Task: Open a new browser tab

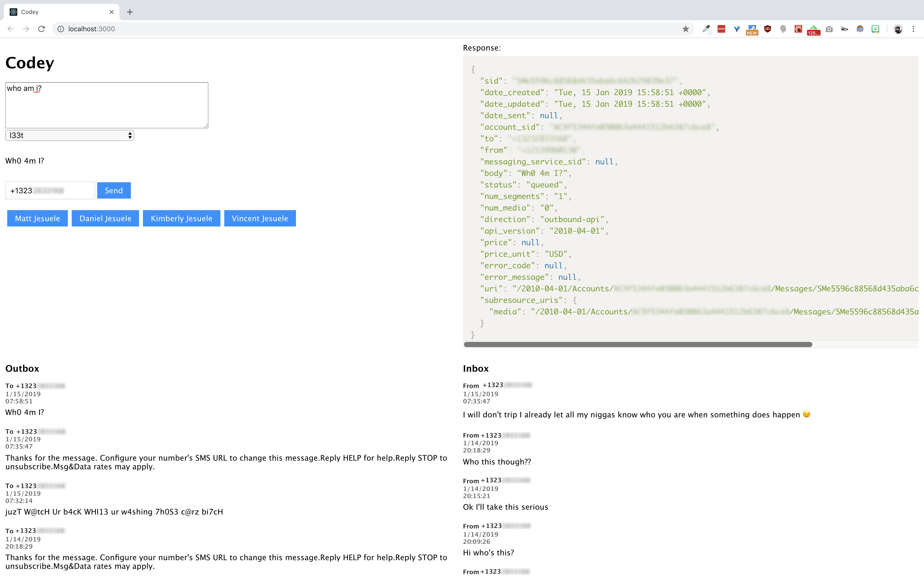Action: coord(130,12)
